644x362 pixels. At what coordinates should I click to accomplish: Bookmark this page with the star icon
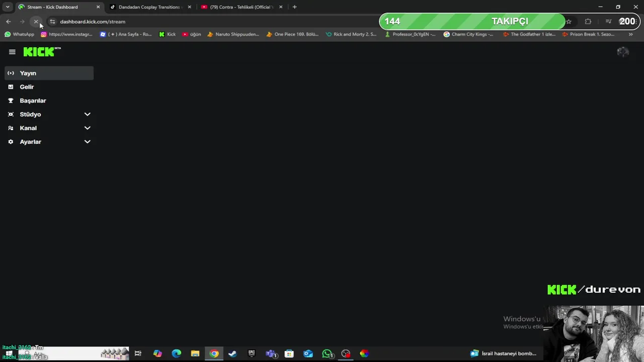(569, 22)
